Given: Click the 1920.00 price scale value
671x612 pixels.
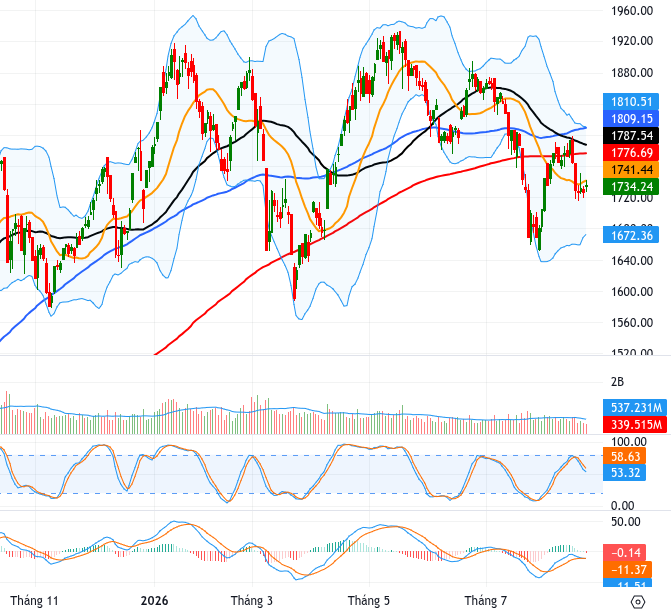Looking at the screenshot, I should [632, 41].
